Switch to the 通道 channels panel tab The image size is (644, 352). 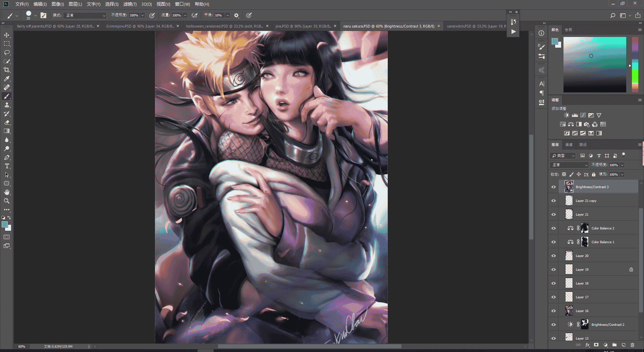tap(569, 145)
